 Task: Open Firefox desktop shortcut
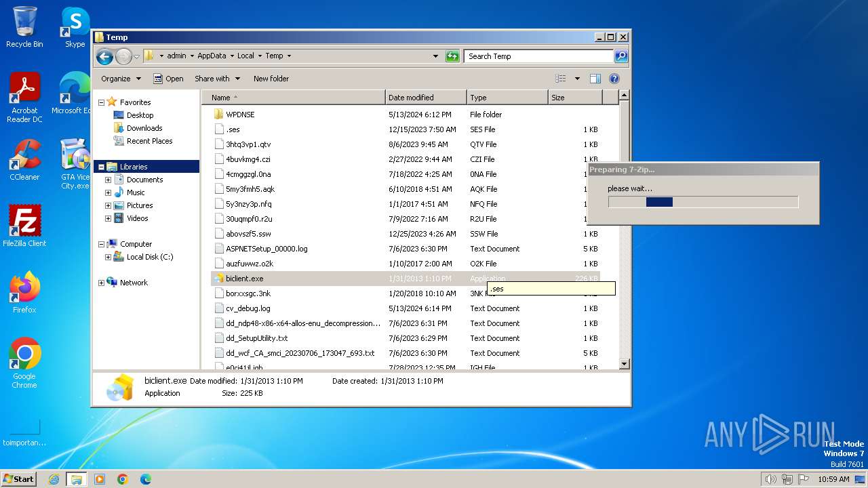click(x=24, y=293)
